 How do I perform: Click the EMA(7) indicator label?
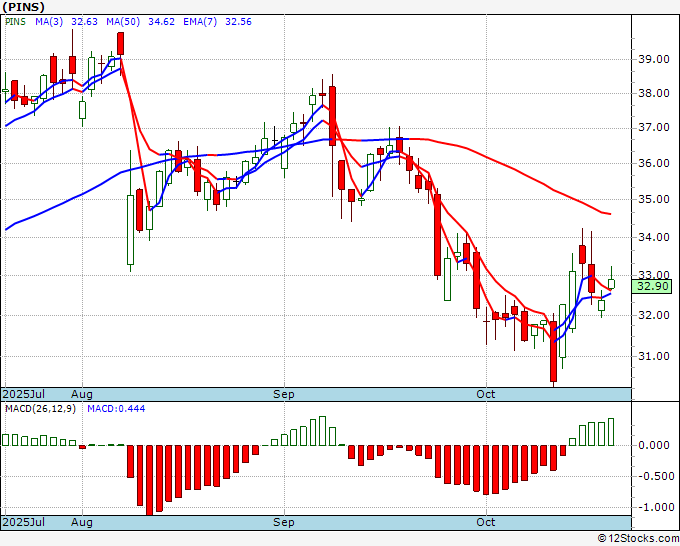pos(200,22)
